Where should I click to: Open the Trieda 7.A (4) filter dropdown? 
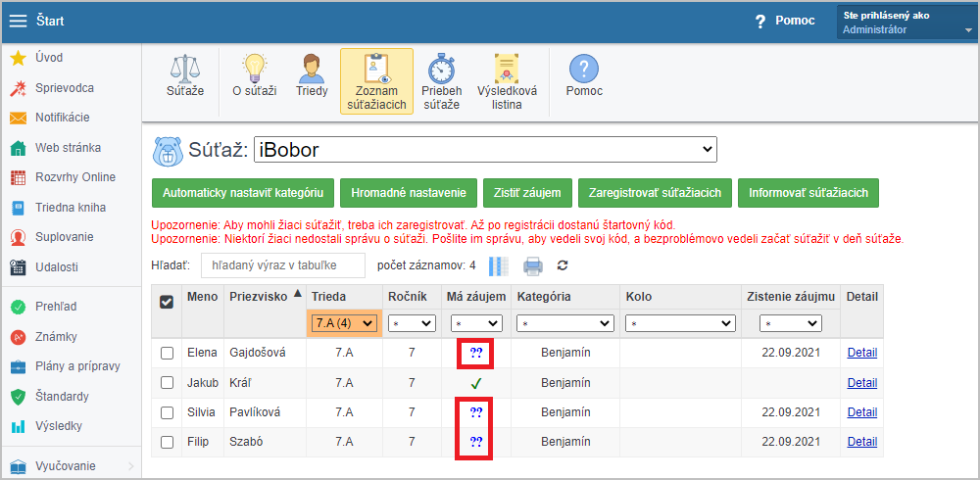[344, 323]
